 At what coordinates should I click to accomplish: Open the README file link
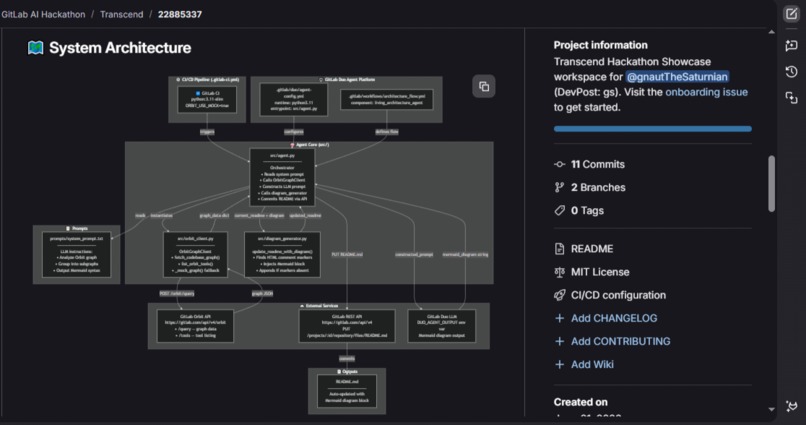tap(592, 249)
